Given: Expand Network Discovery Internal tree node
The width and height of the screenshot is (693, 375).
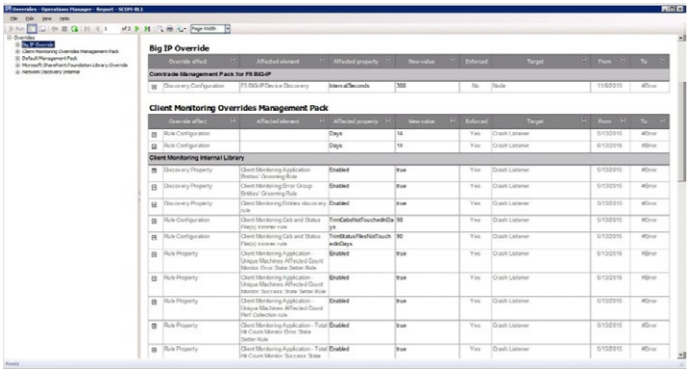Looking at the screenshot, I should tap(18, 72).
